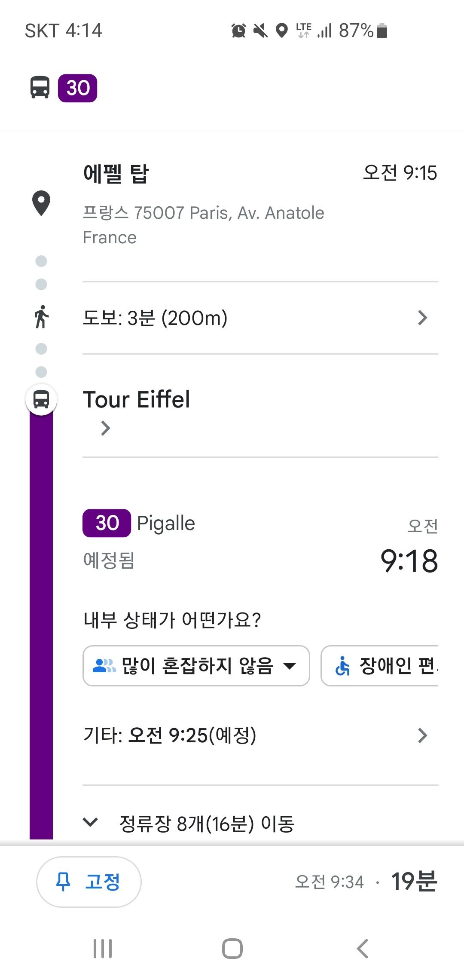The width and height of the screenshot is (464, 980).
Task: Expand the 정류장 8개(16분) 이동 stops list
Action: (206, 824)
